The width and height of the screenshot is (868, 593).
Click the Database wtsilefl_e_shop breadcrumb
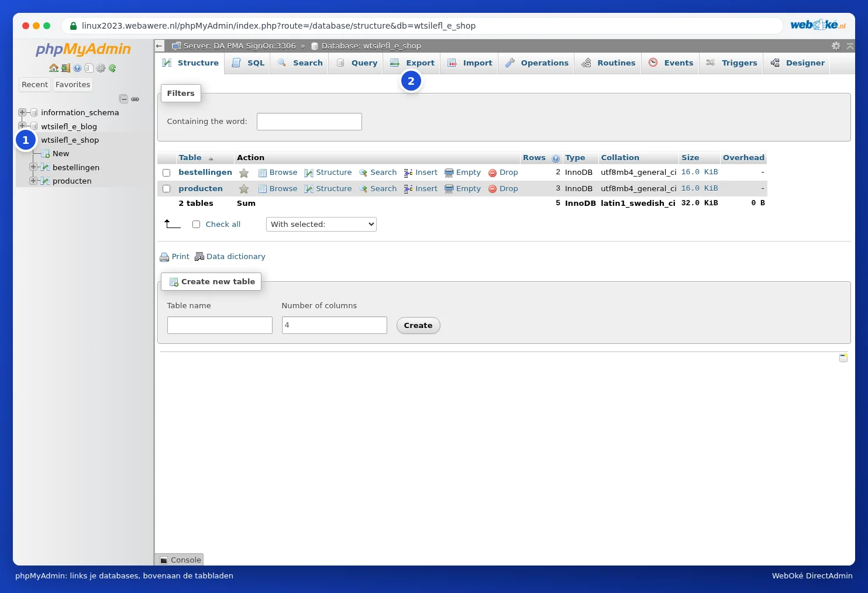pyautogui.click(x=366, y=46)
